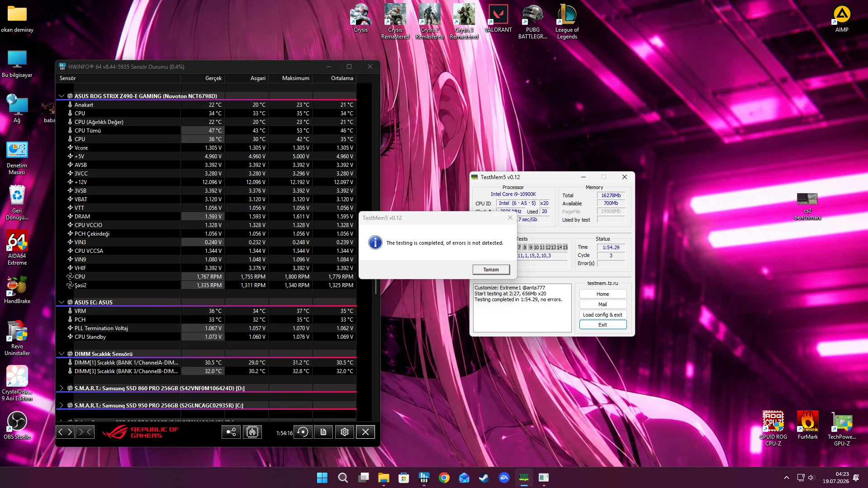Image resolution: width=868 pixels, height=488 pixels.
Task: Open the CrystalDisk Aoi Edition icon
Action: tap(17, 384)
